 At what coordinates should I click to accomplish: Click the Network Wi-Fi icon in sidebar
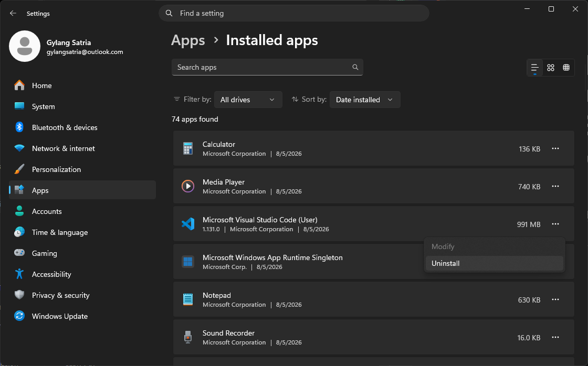pos(19,148)
